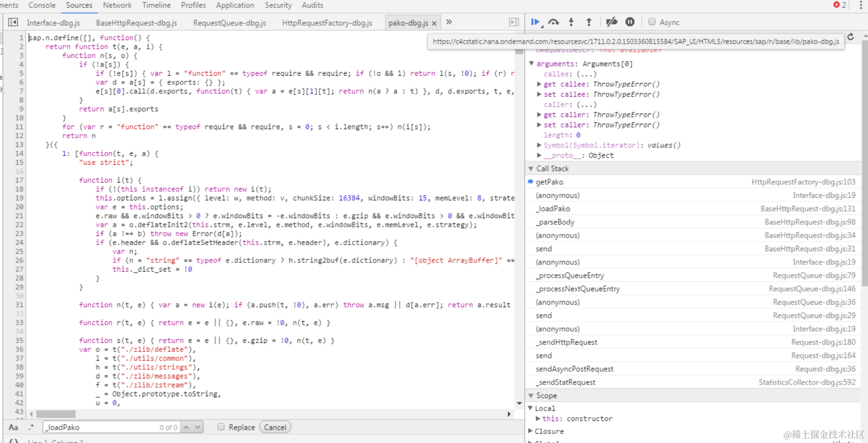
Task: Click the red error count indicator
Action: [840, 5]
